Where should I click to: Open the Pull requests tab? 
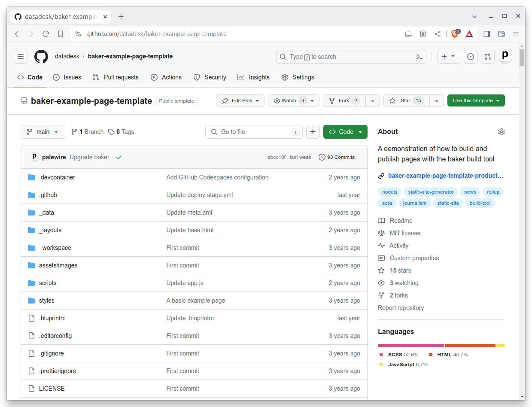point(116,77)
